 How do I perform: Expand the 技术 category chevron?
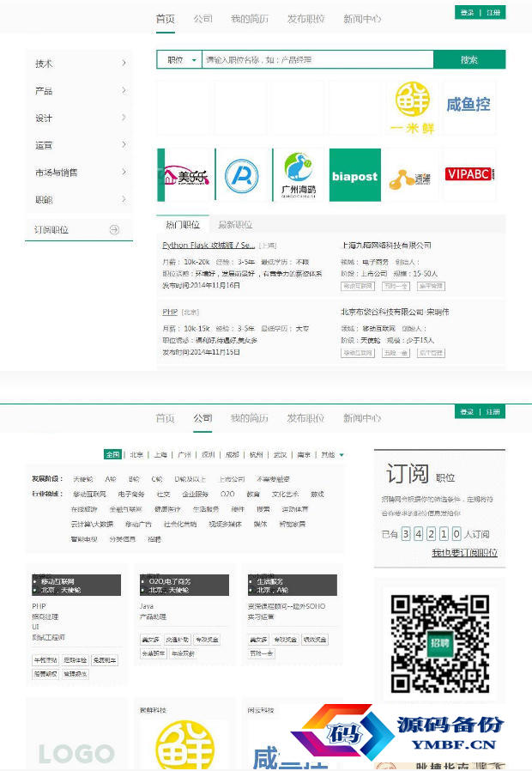click(124, 63)
